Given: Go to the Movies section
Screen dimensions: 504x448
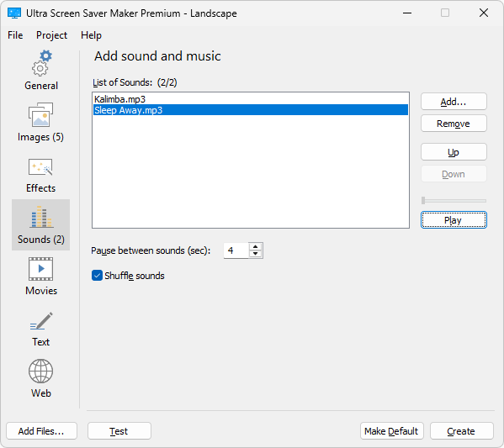Looking at the screenshot, I should coord(41,276).
